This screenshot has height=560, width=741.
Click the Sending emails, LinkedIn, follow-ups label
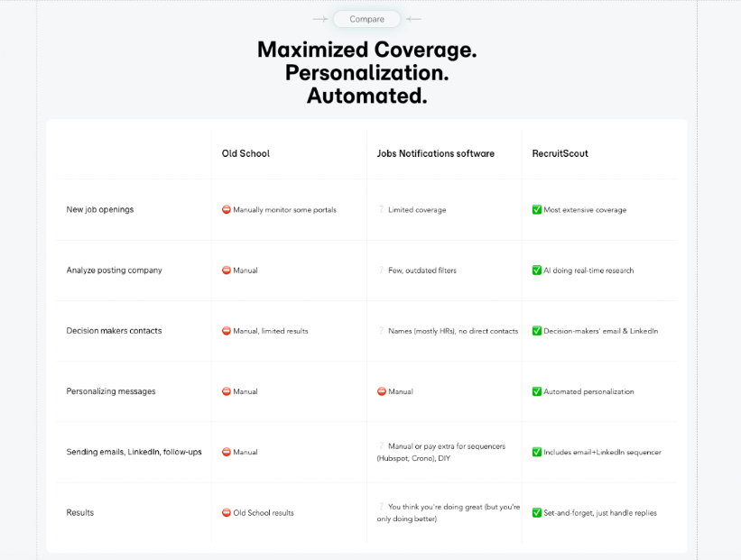[x=134, y=452]
